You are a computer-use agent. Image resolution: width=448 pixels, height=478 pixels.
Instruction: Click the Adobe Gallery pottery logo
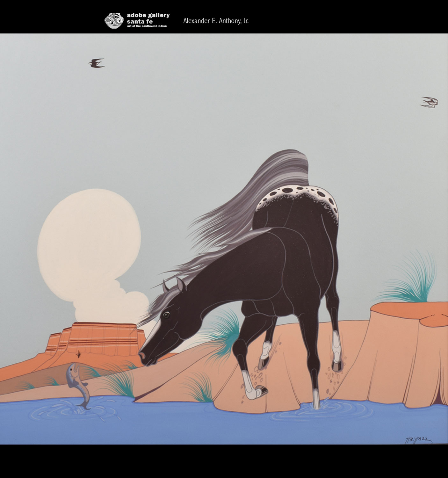coord(114,20)
